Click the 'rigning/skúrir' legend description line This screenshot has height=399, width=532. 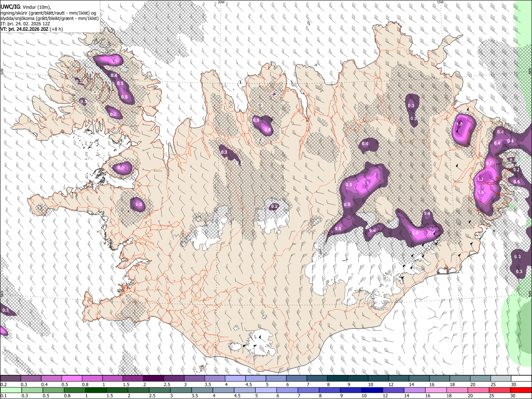(x=48, y=13)
